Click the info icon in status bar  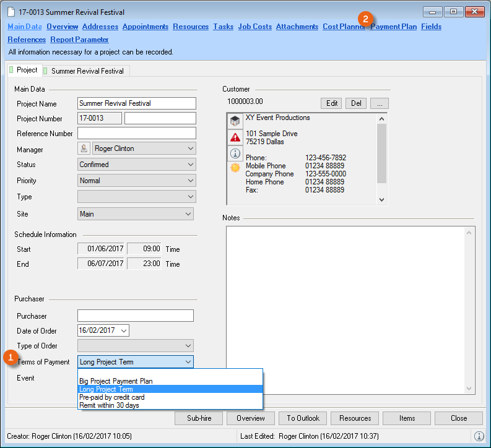[x=479, y=436]
